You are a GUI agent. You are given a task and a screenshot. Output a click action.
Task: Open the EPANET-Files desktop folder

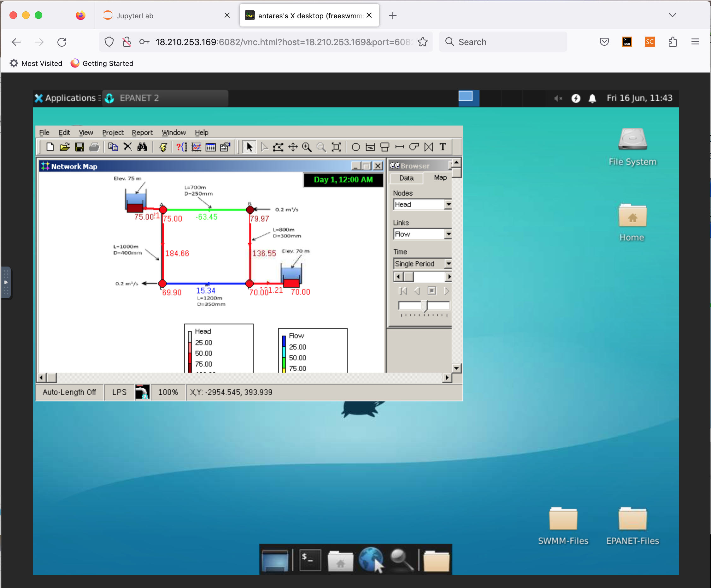(632, 525)
